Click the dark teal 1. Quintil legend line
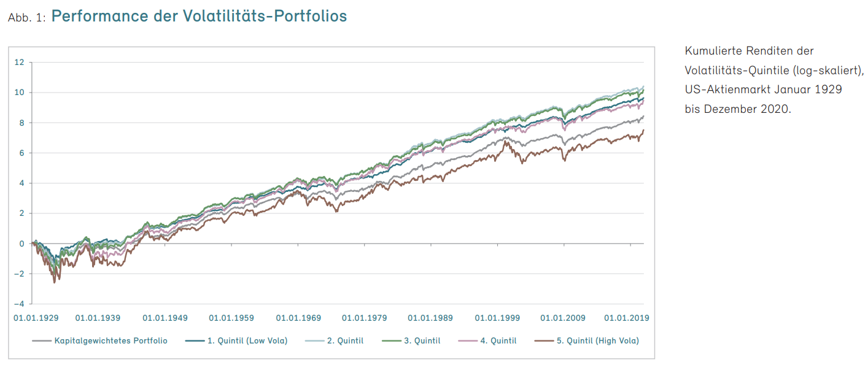Viewport: 868px width, 368px height. 193,340
